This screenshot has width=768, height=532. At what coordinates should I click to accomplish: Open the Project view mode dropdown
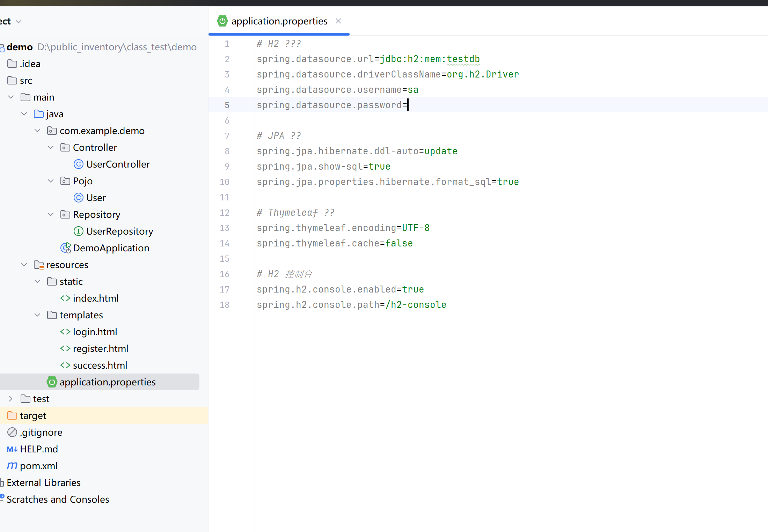click(19, 21)
